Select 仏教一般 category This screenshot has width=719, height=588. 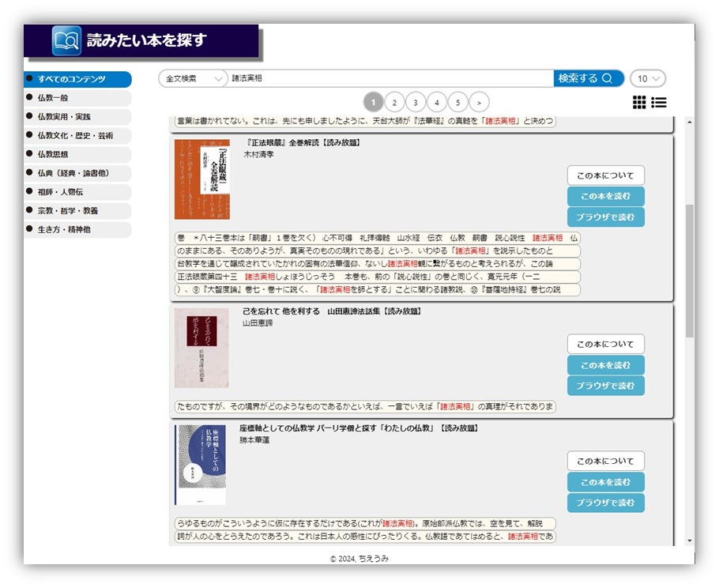pos(77,98)
